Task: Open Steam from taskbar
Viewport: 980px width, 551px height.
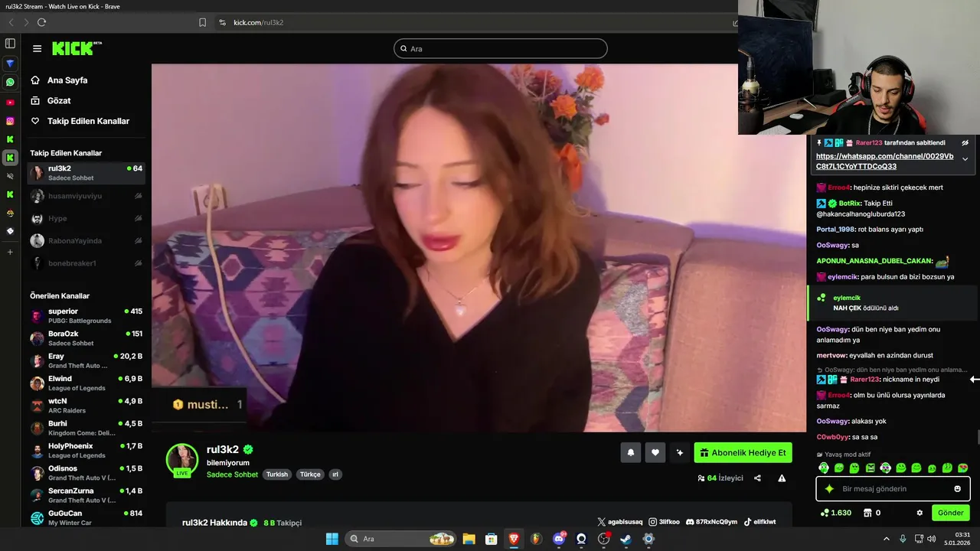Action: [626, 539]
